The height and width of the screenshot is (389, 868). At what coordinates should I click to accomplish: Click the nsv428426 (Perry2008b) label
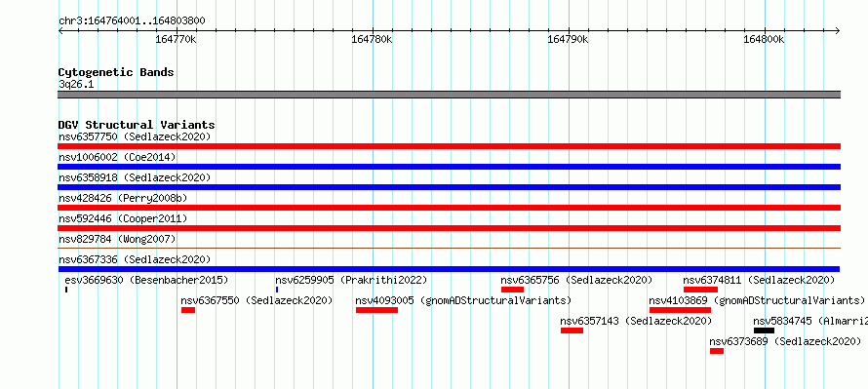(123, 198)
